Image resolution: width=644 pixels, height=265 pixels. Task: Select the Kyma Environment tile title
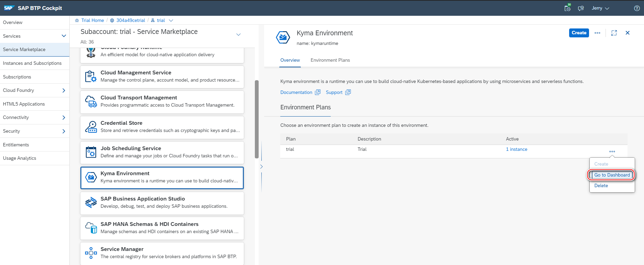click(125, 173)
